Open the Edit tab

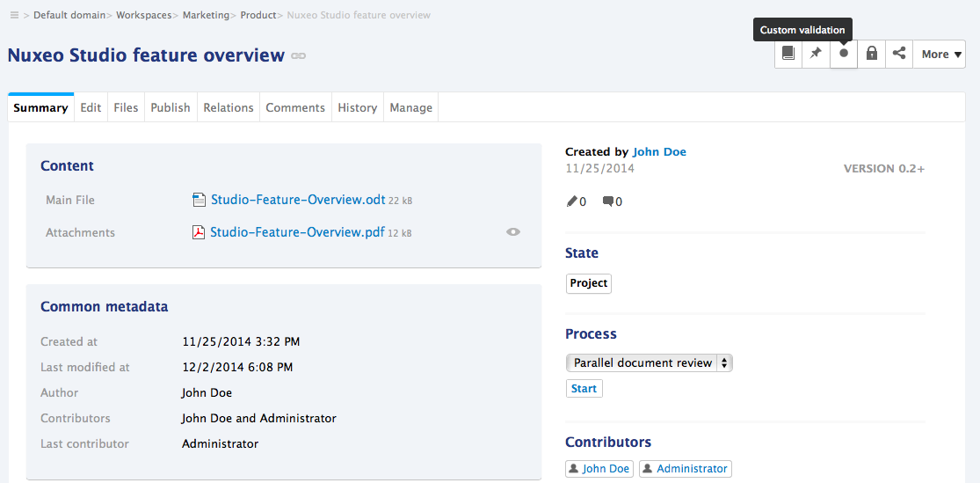pos(91,107)
